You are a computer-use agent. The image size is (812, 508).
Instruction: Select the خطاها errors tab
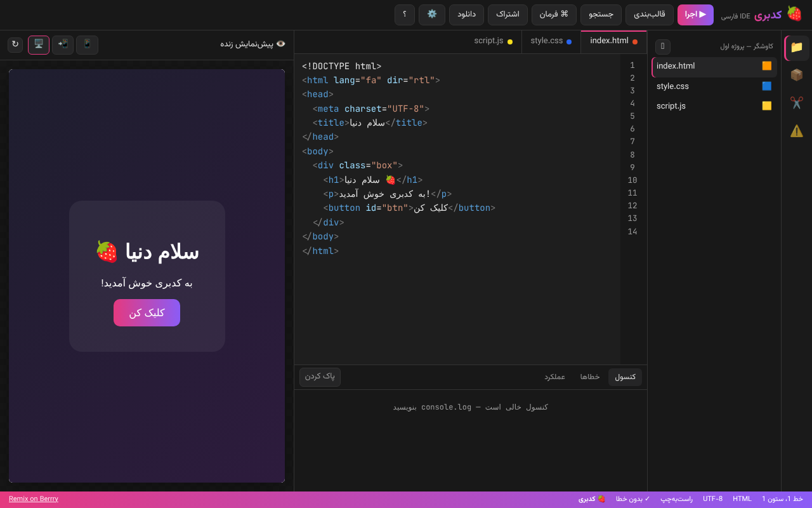590,377
